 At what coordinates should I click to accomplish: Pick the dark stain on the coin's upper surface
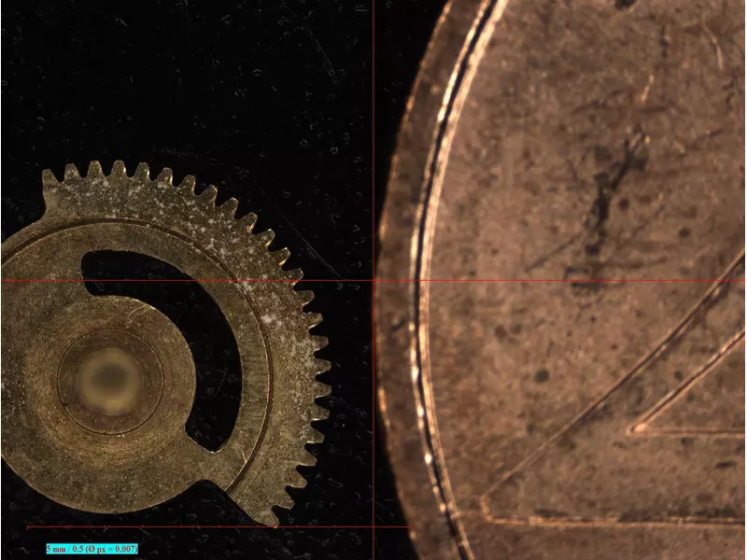[612, 187]
